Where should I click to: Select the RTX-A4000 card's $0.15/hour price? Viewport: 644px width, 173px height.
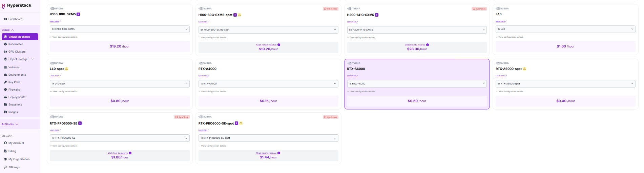click(x=268, y=101)
